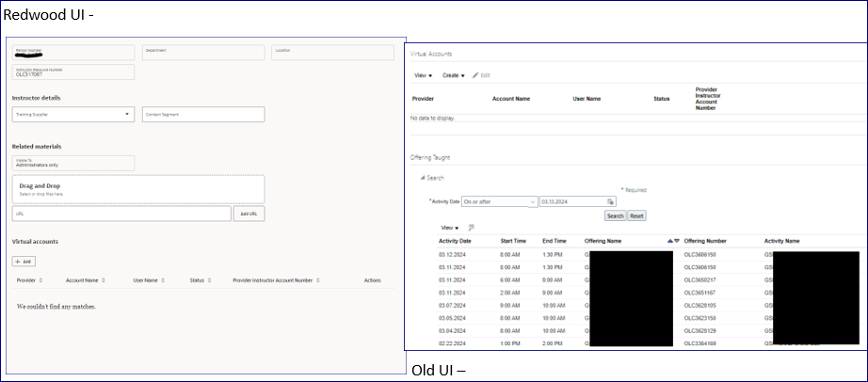Click the Activity Date column header
Image resolution: width=868 pixels, height=382 pixels.
(x=455, y=242)
